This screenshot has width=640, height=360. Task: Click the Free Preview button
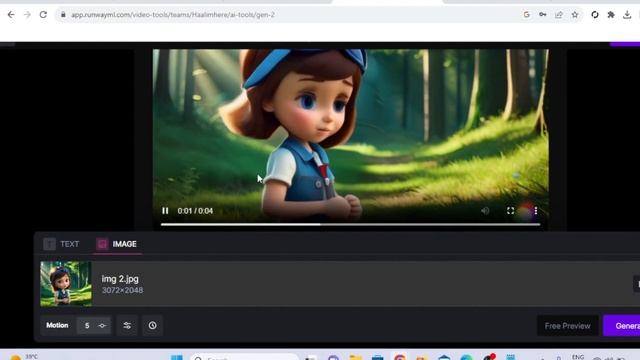point(567,326)
